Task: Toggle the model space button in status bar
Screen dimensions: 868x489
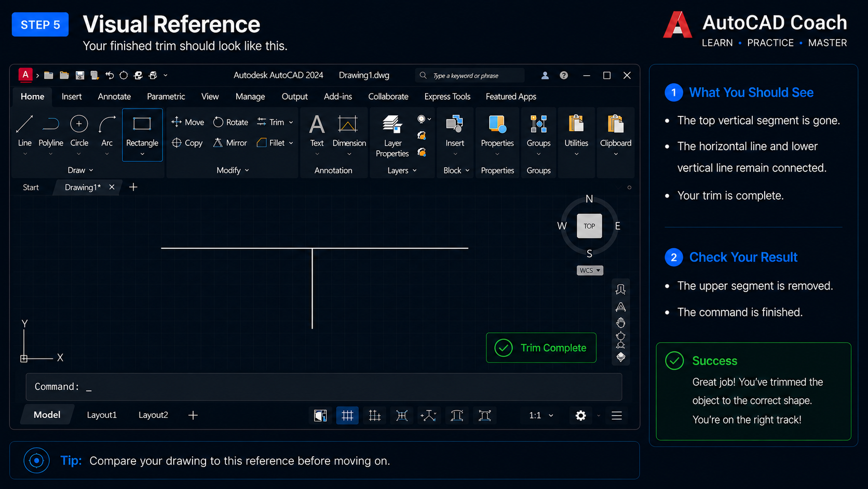Action: [320, 415]
